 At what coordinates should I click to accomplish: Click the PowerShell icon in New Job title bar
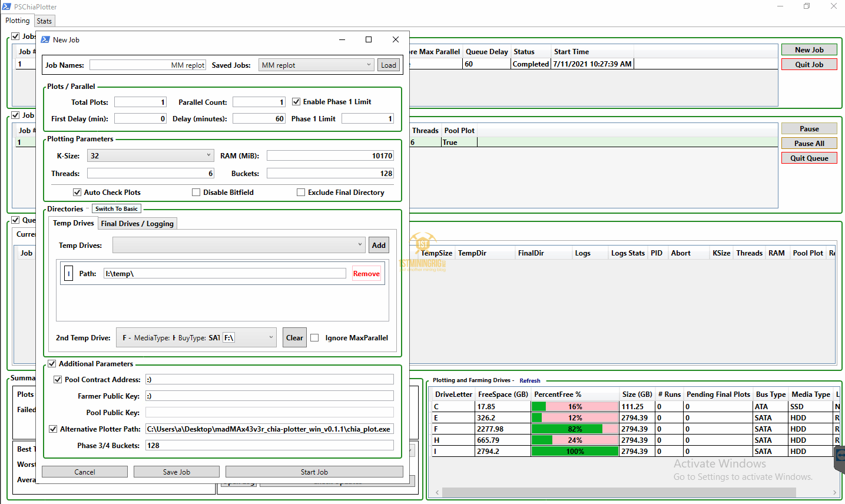(45, 39)
